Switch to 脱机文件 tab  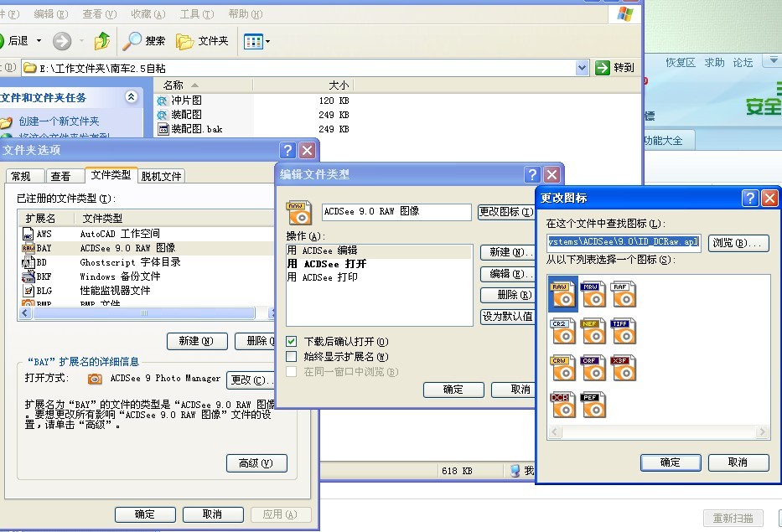(161, 176)
